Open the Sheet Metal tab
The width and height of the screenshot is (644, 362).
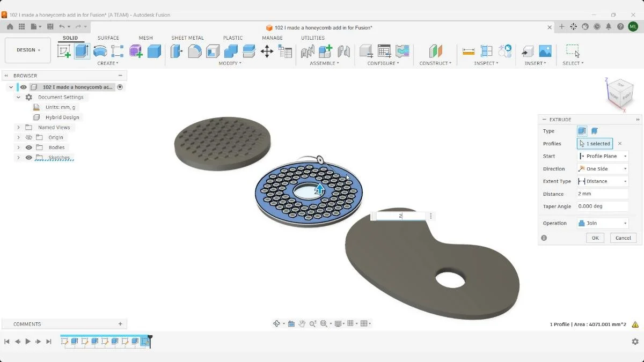[x=187, y=38]
